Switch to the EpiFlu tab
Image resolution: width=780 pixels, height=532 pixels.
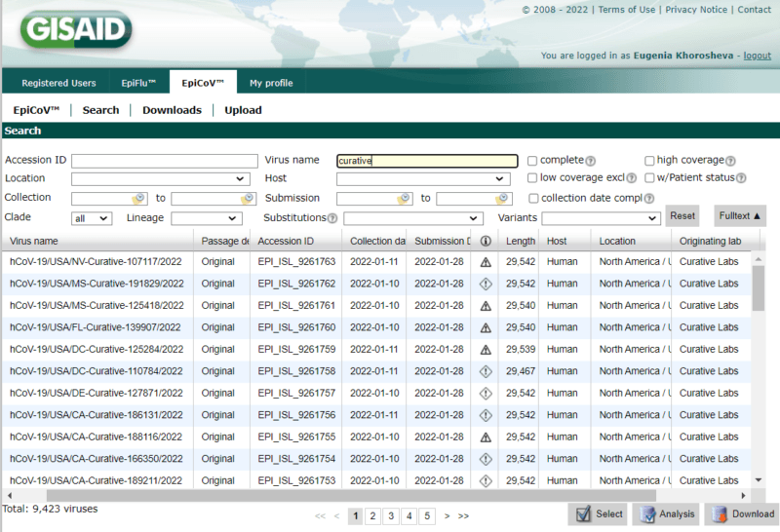pos(138,83)
